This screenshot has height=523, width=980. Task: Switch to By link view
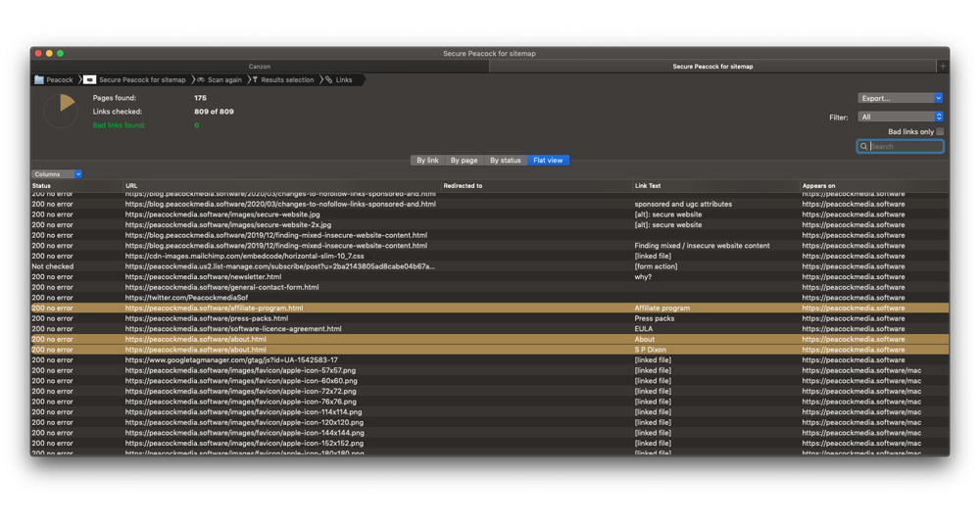click(x=427, y=160)
